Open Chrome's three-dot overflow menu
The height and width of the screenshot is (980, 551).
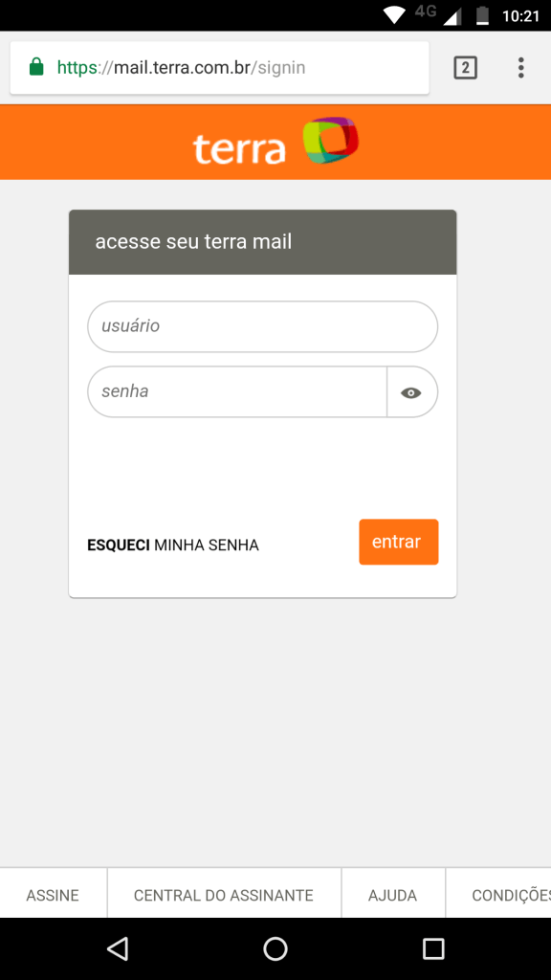(521, 67)
